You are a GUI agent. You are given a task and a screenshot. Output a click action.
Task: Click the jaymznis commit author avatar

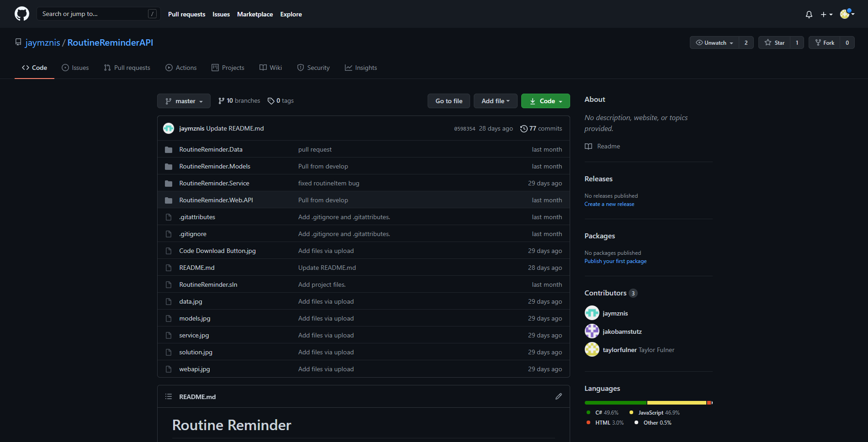point(169,128)
